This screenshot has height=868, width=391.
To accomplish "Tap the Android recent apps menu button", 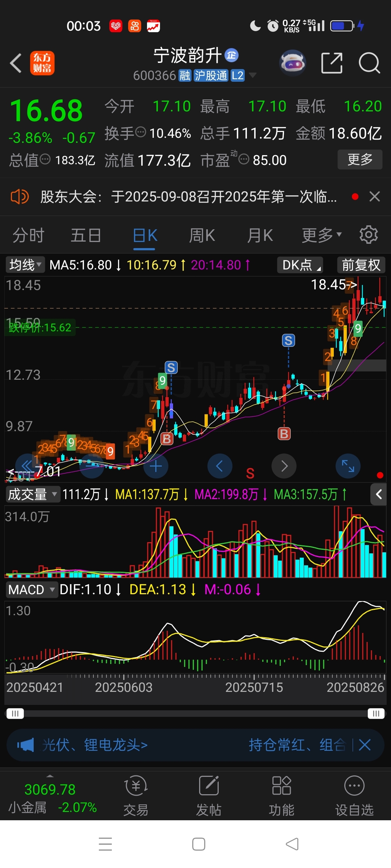I will click(105, 844).
